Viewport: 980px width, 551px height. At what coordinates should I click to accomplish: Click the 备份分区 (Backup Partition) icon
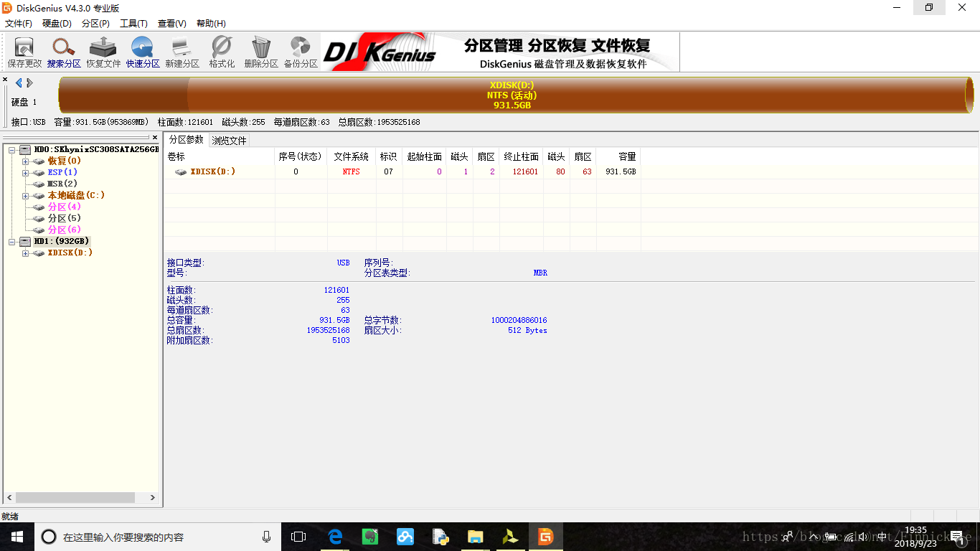(x=301, y=52)
